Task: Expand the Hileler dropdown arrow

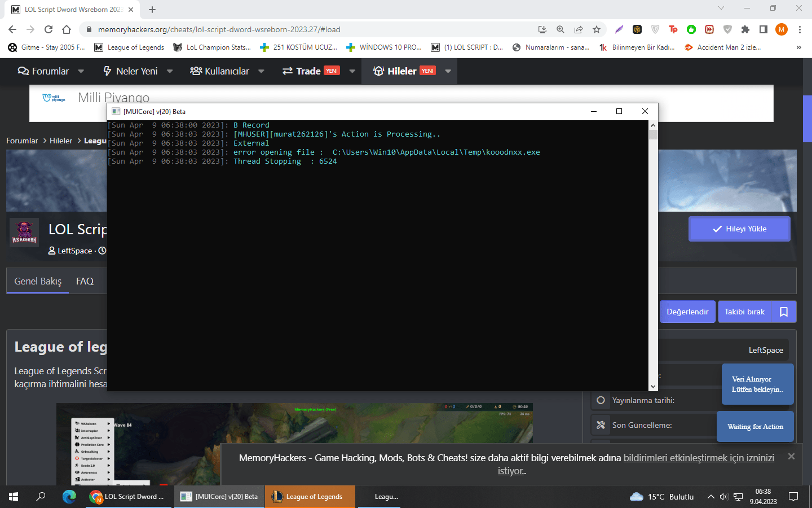Action: coord(448,71)
